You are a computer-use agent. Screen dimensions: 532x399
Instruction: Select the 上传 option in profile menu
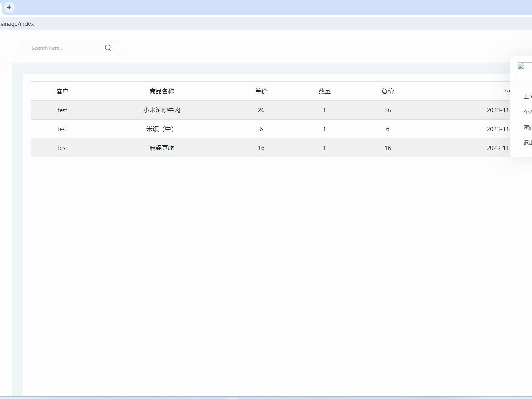pyautogui.click(x=527, y=96)
